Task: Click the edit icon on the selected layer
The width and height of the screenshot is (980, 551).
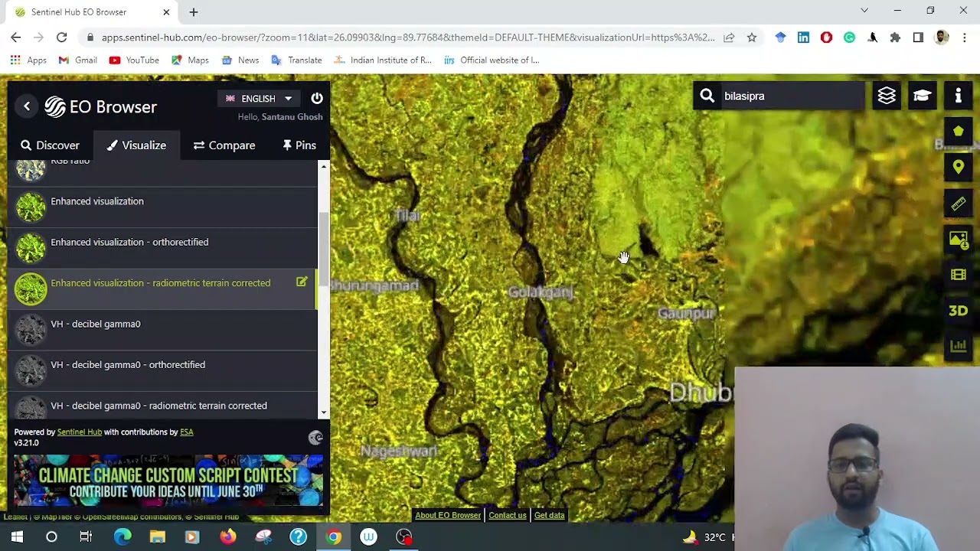Action: (302, 282)
